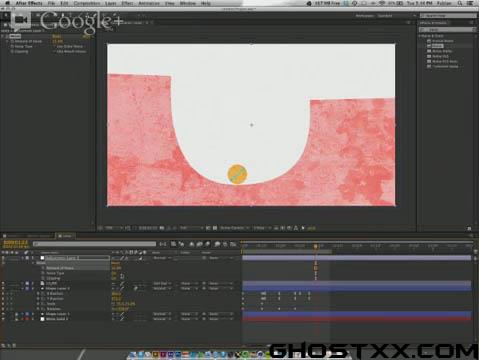Click the current-time indicator in timeline ruler
Screen dimensions: 479x360
pyautogui.click(x=315, y=246)
